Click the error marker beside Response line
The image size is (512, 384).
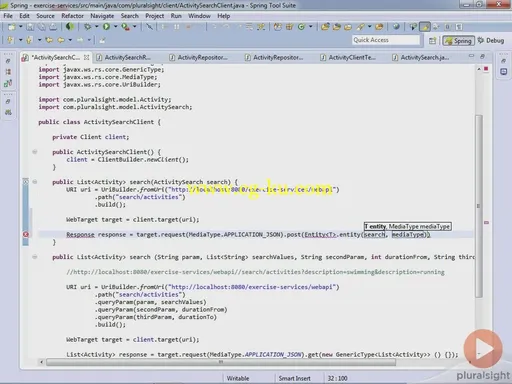pyautogui.click(x=26, y=235)
